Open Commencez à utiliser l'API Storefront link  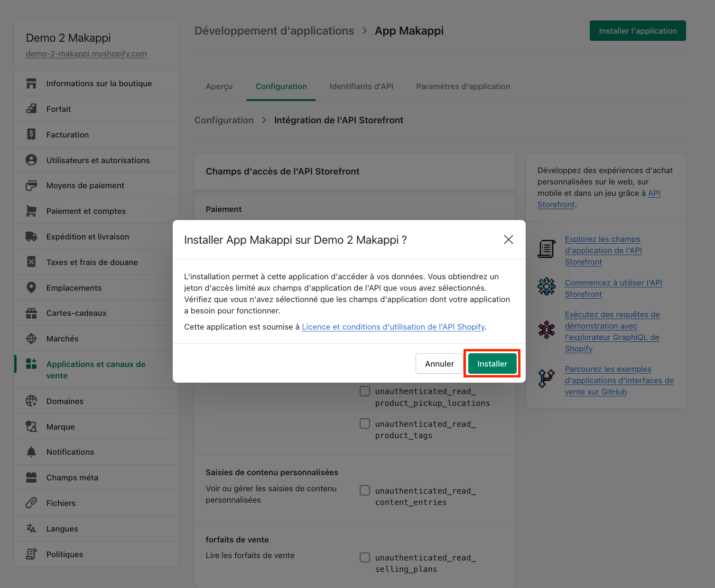click(613, 288)
